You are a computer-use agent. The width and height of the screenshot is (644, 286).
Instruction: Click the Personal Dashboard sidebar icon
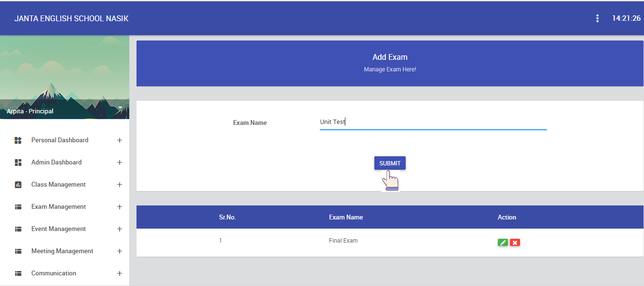pyautogui.click(x=18, y=140)
